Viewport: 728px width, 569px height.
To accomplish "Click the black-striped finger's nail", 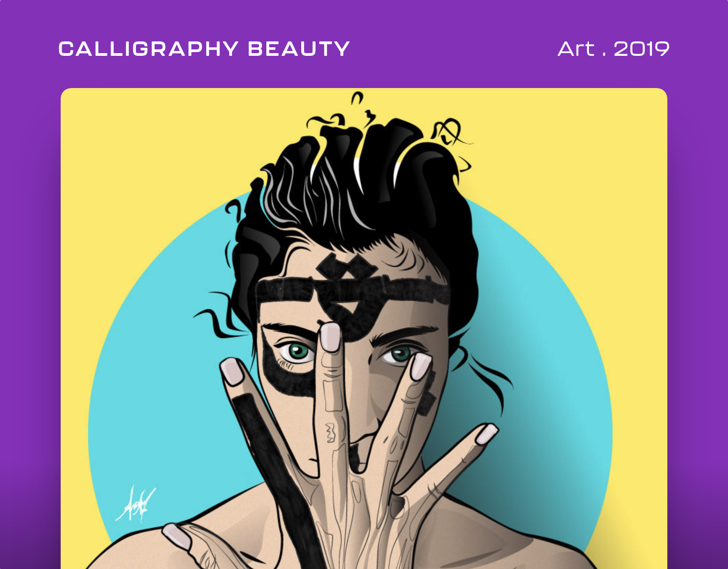I will (232, 371).
